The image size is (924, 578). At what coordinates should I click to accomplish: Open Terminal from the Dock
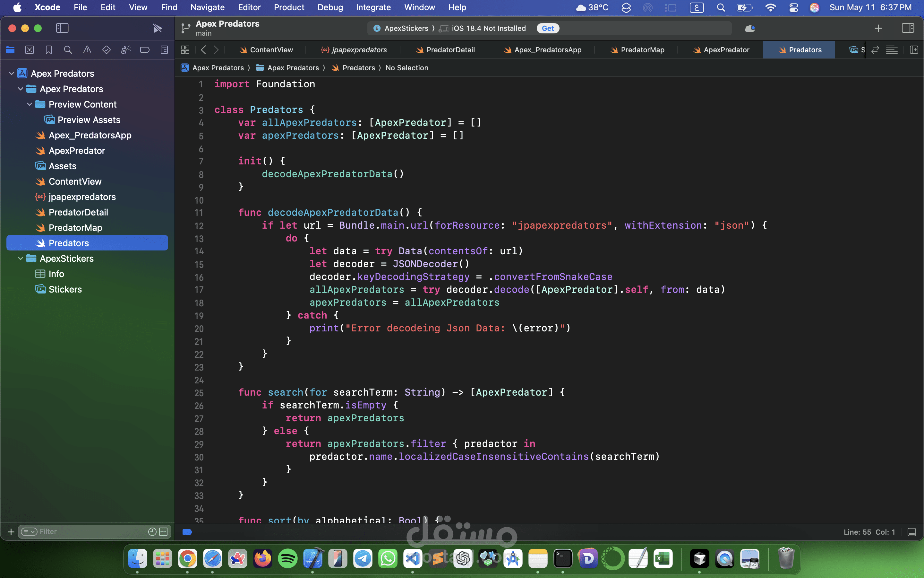coord(563,558)
